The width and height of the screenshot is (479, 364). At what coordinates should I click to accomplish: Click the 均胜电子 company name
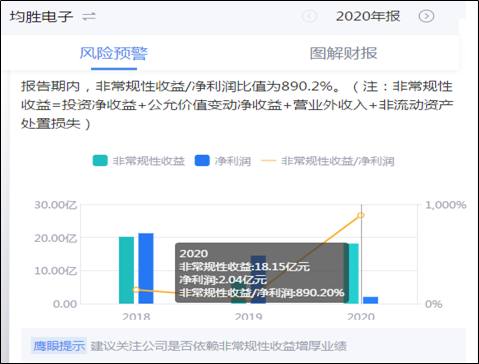pyautogui.click(x=41, y=16)
